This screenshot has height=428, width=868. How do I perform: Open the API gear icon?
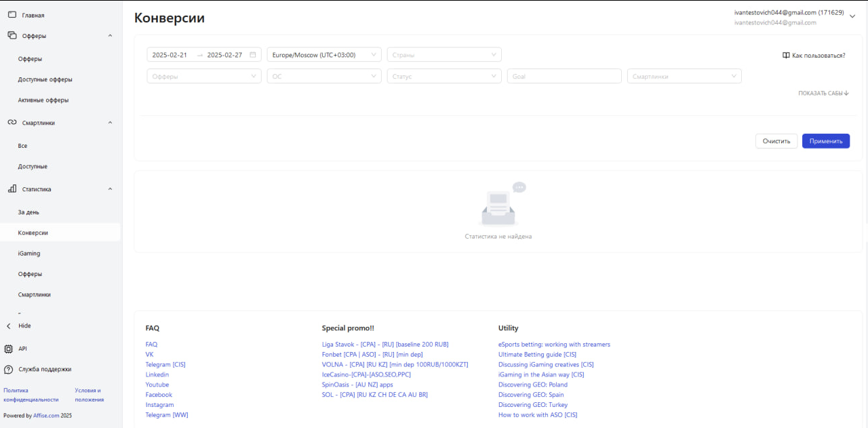click(9, 349)
